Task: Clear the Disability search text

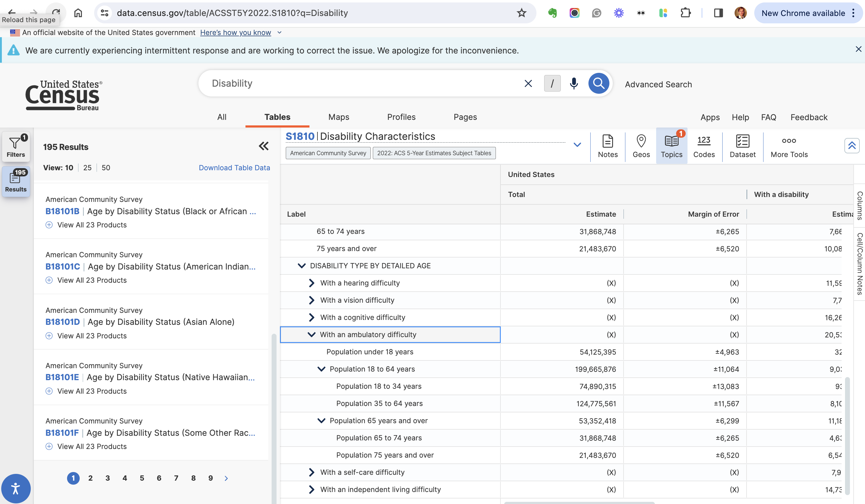Action: (528, 83)
